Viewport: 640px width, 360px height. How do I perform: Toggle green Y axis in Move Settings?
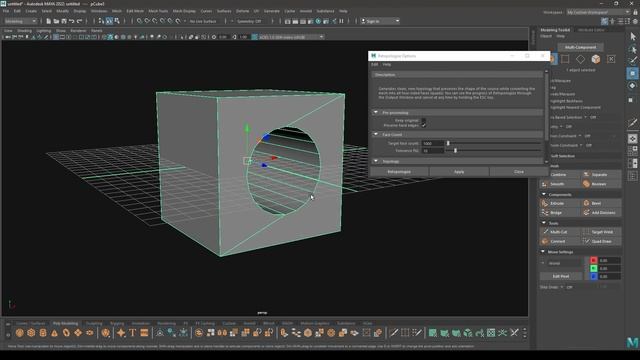coord(593,268)
